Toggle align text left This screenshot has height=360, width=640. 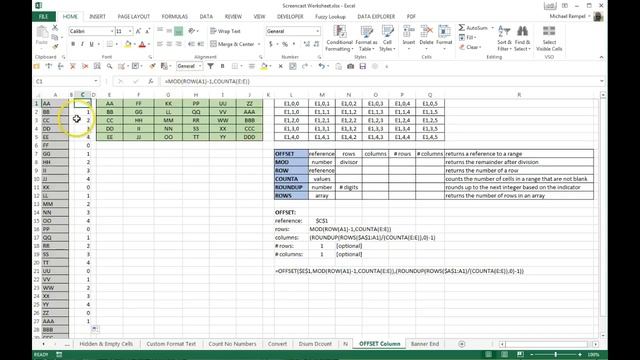pyautogui.click(x=160, y=44)
